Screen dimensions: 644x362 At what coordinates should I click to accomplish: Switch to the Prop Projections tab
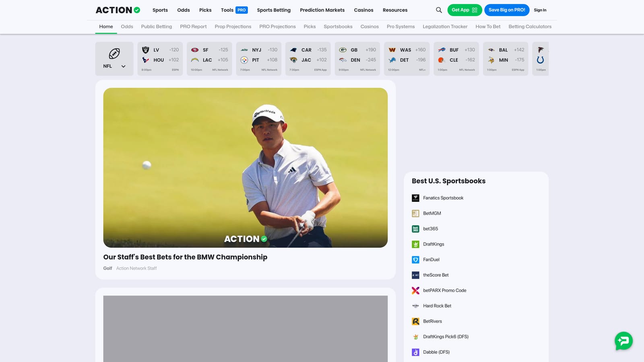point(233,27)
